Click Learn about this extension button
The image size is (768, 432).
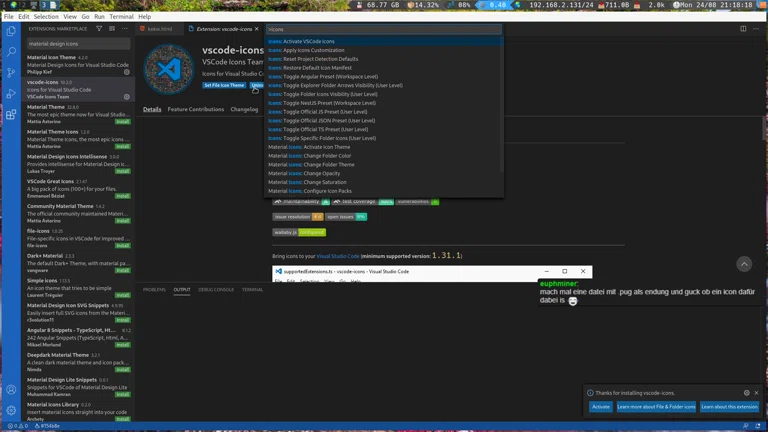pos(729,407)
